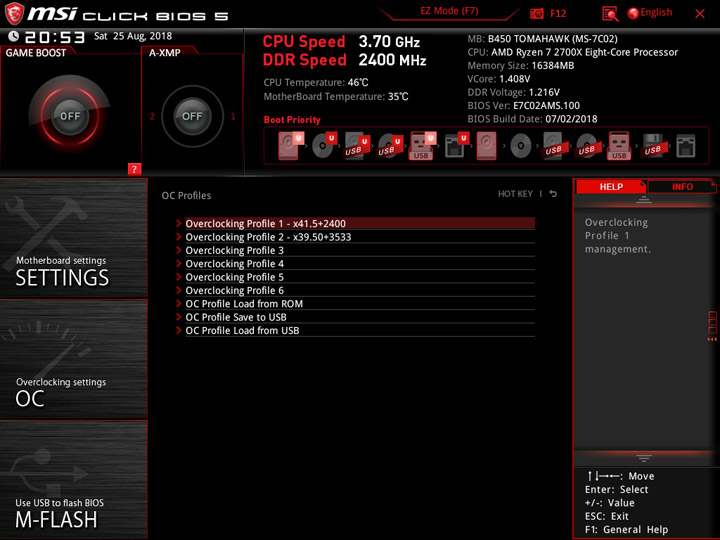Select the UEFI USB hard disk boot icon
This screenshot has width=720, height=540.
pos(357,146)
